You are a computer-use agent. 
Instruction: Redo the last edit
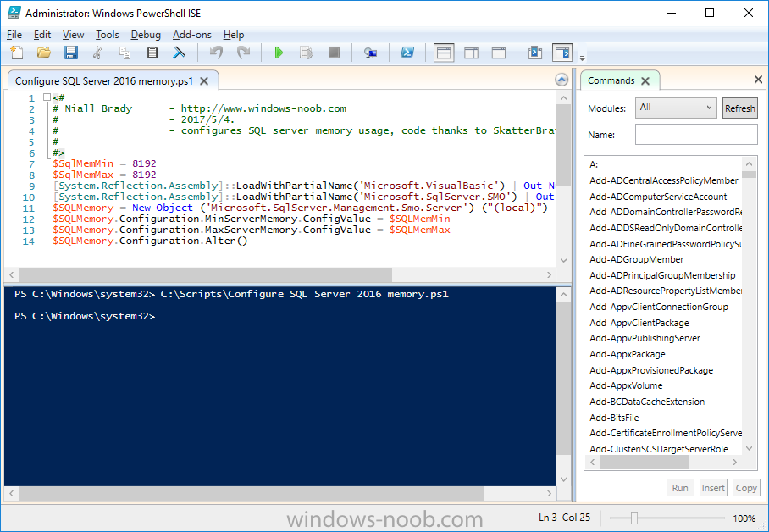[243, 53]
